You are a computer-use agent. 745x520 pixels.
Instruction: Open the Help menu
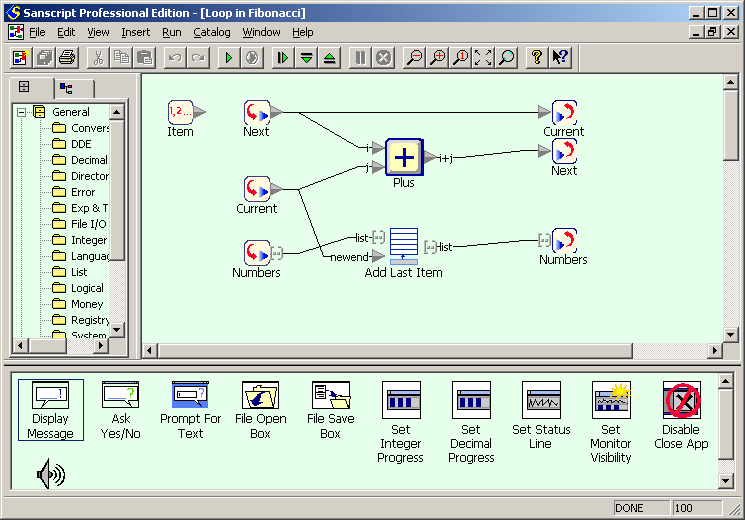303,32
